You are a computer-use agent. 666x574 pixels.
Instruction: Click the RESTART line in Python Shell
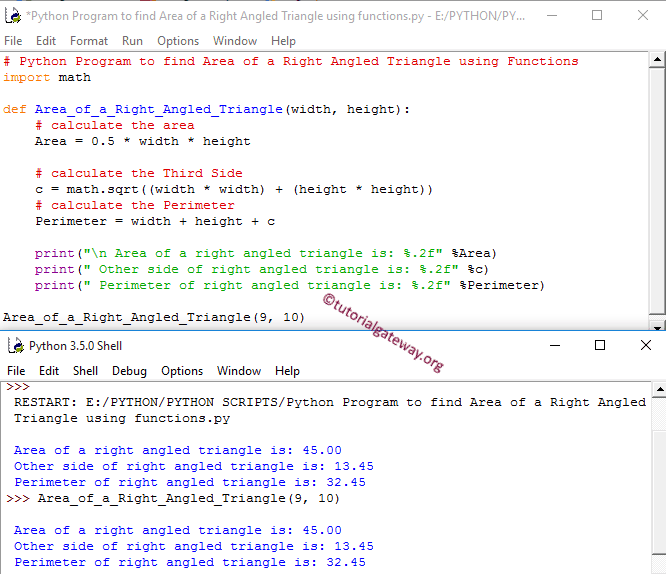[330, 402]
